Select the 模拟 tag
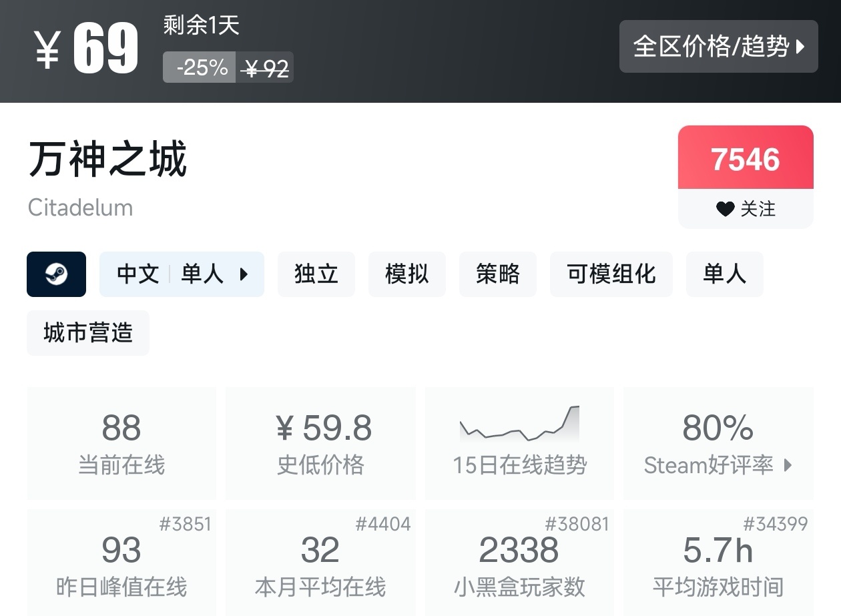Viewport: 841px width, 616px height. pyautogui.click(x=406, y=274)
